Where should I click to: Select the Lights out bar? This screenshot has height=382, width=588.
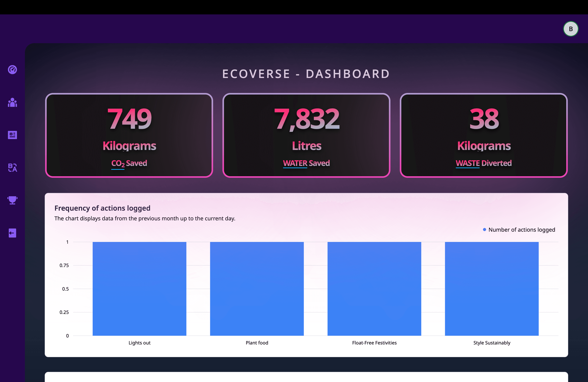tap(139, 289)
